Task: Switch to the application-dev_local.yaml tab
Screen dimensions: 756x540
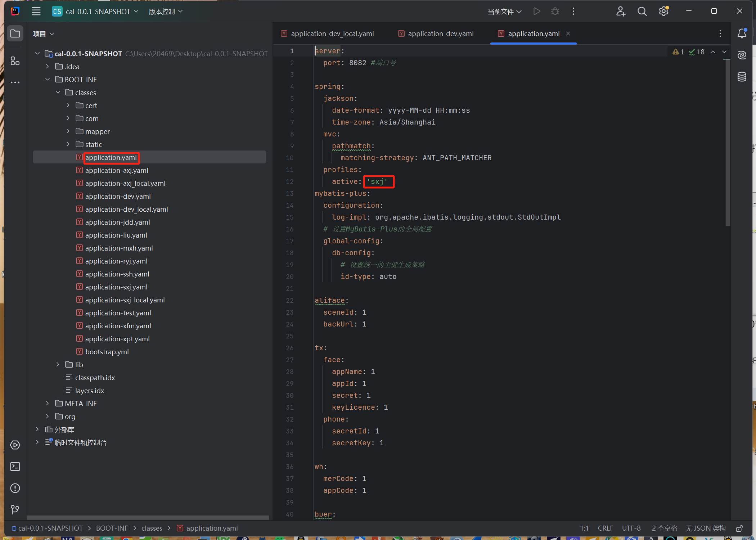Action: pos(332,33)
